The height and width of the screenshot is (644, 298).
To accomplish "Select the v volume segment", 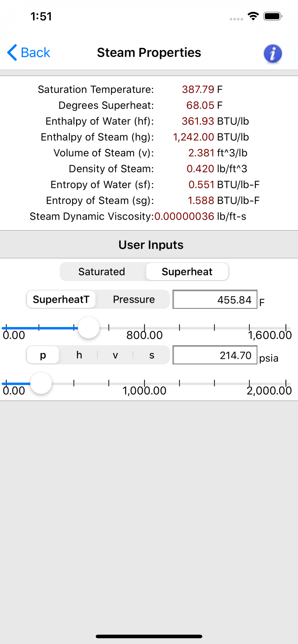I will point(115,355).
